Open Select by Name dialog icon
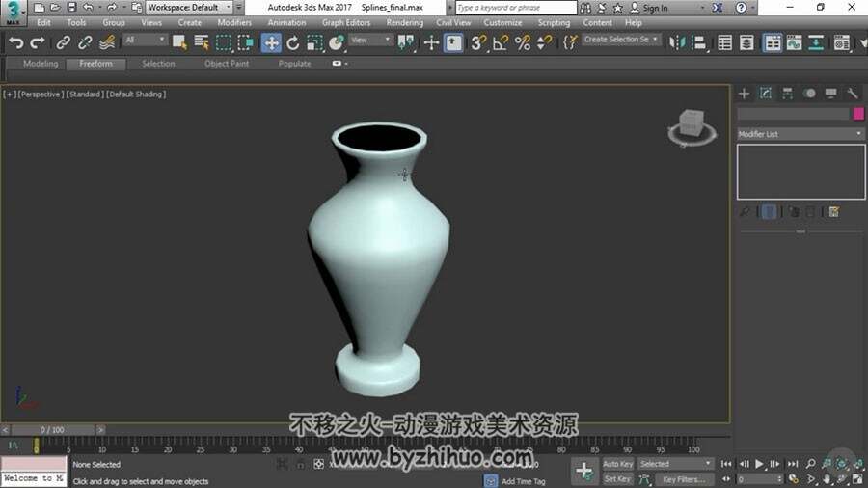Viewport: 868px width, 488px height. [201, 42]
